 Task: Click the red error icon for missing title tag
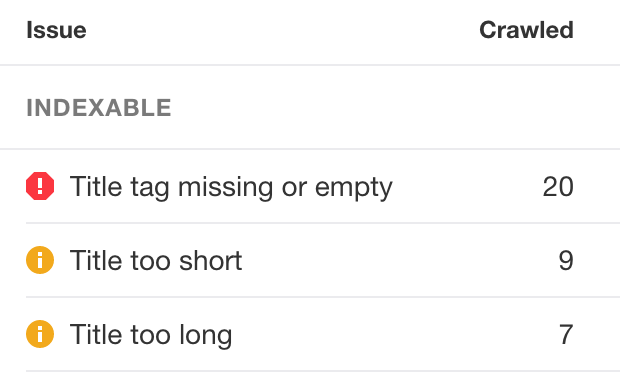click(x=40, y=186)
